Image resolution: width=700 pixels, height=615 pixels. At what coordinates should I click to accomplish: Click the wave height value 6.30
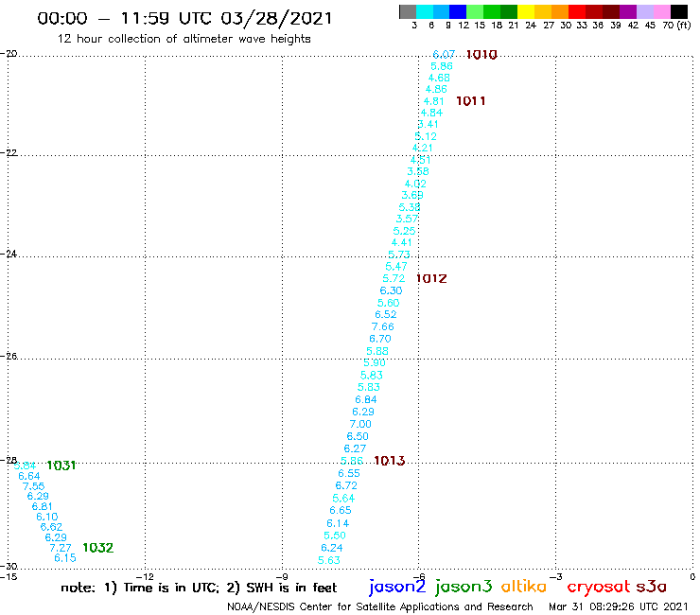[x=391, y=290]
